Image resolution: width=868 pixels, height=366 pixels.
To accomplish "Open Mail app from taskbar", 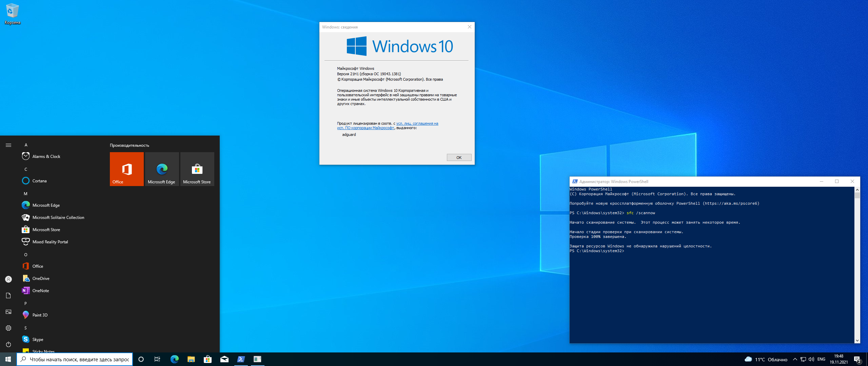I will (x=224, y=359).
